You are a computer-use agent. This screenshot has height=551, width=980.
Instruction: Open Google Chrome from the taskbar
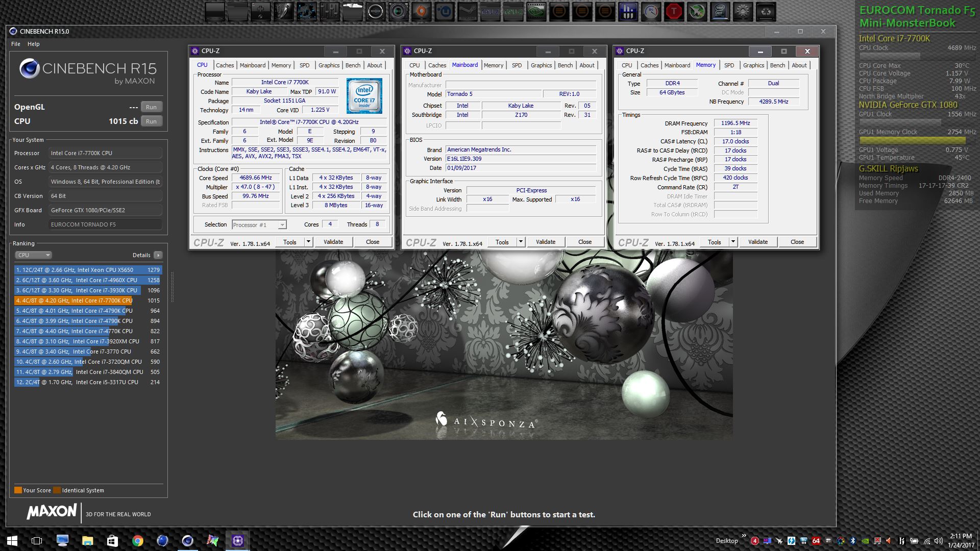tap(137, 540)
